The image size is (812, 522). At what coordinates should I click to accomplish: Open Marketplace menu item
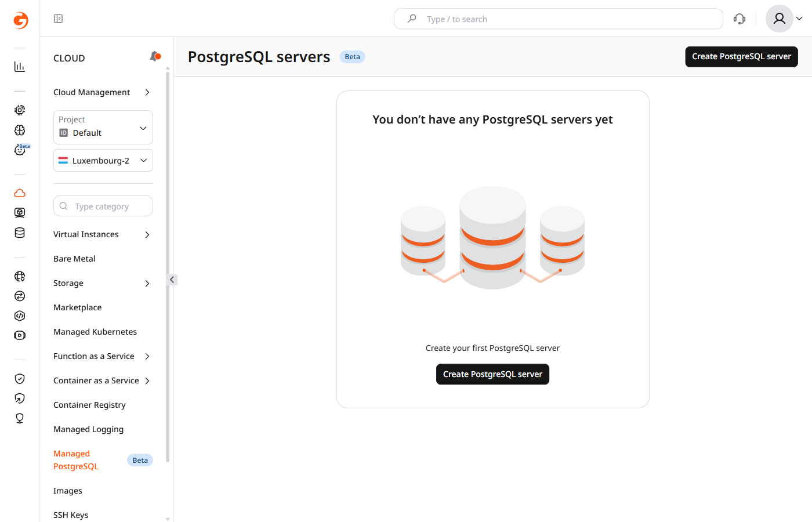coord(78,307)
